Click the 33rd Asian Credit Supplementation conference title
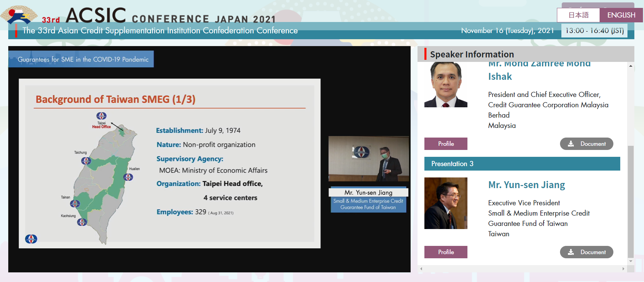 [x=160, y=31]
